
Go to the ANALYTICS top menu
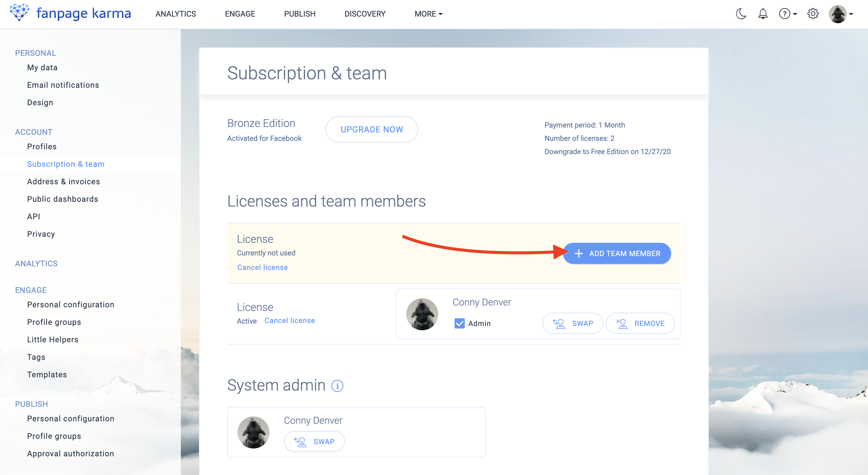pyautogui.click(x=175, y=14)
